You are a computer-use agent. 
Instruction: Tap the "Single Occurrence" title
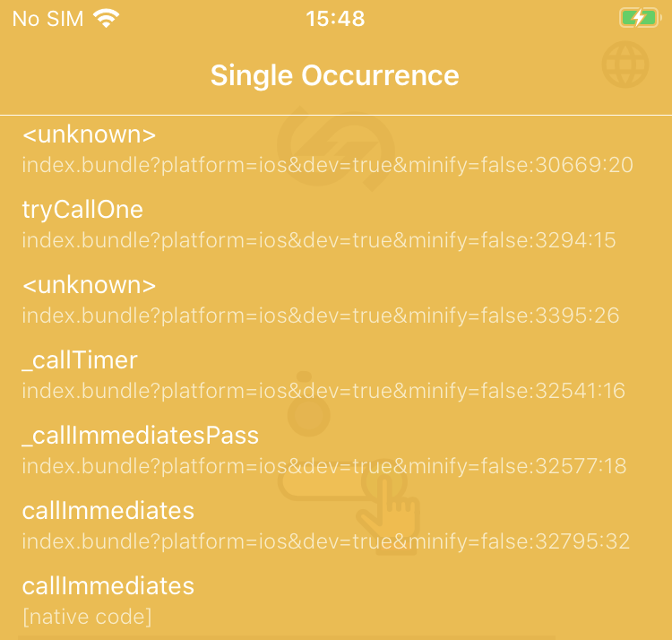coord(335,74)
